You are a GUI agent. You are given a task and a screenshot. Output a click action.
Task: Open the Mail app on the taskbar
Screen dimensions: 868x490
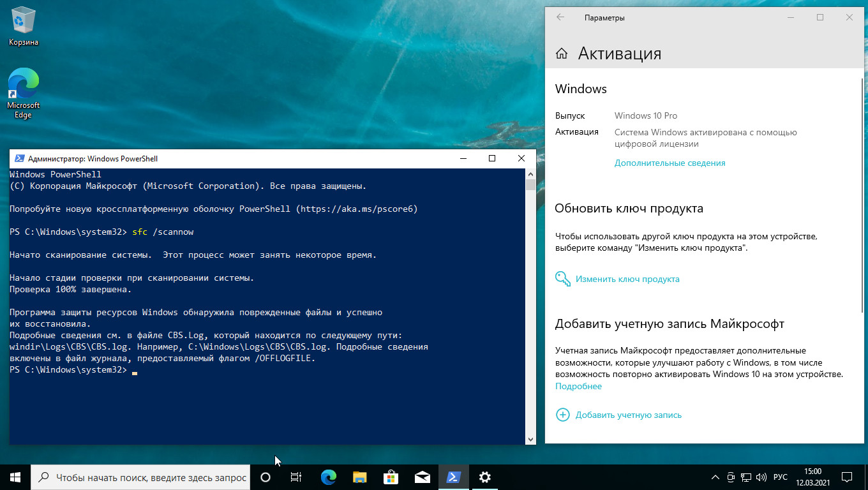(422, 477)
